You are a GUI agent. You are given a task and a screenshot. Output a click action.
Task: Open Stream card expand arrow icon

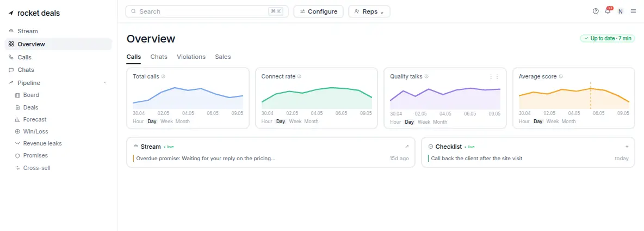pyautogui.click(x=407, y=147)
